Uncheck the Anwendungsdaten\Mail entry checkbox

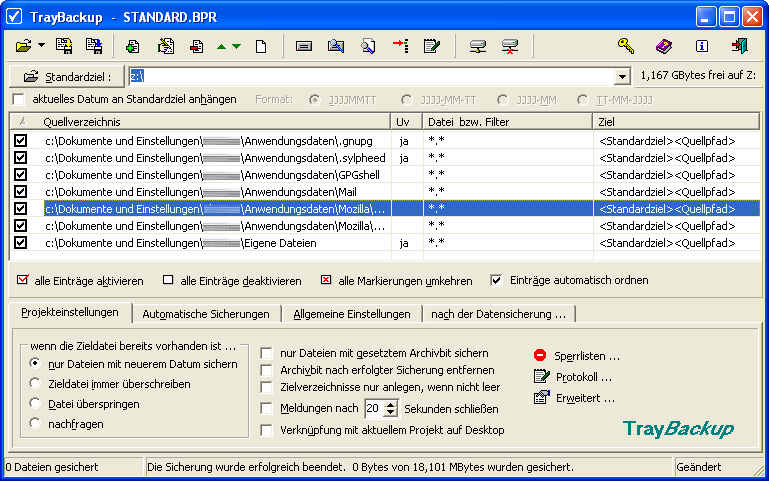tap(20, 192)
